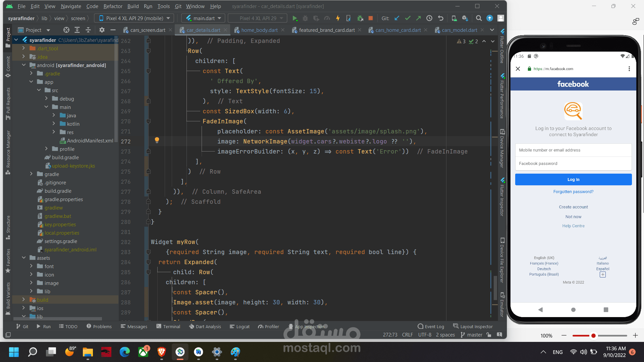644x362 pixels.
Task: Click the Forgotten password? link
Action: tap(573, 192)
